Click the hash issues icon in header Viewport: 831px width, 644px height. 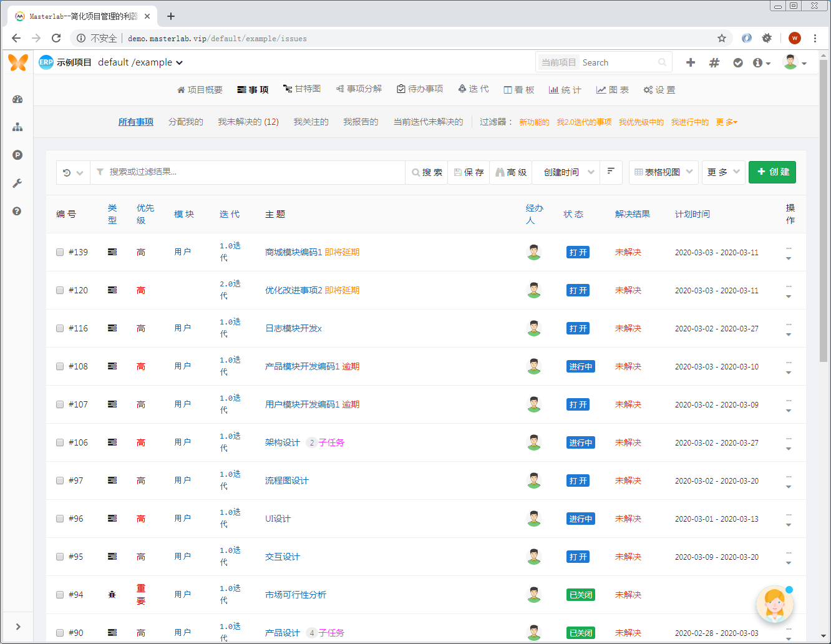[714, 62]
